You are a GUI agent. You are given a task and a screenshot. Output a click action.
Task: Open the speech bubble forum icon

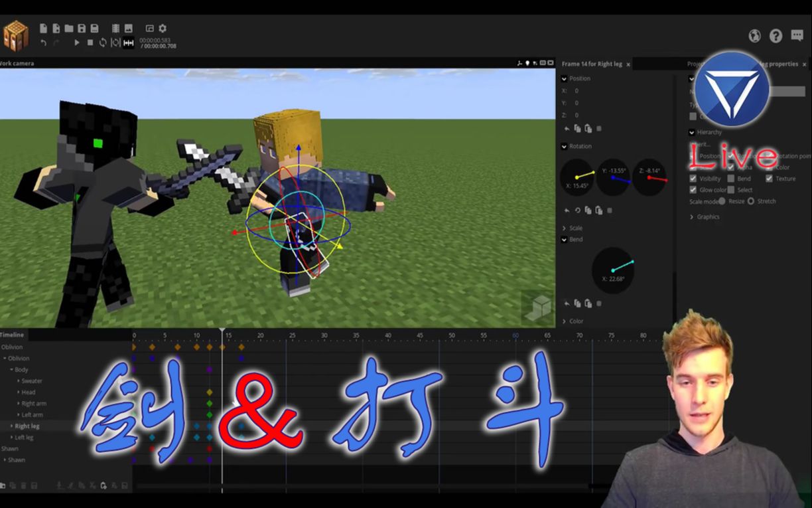(797, 36)
